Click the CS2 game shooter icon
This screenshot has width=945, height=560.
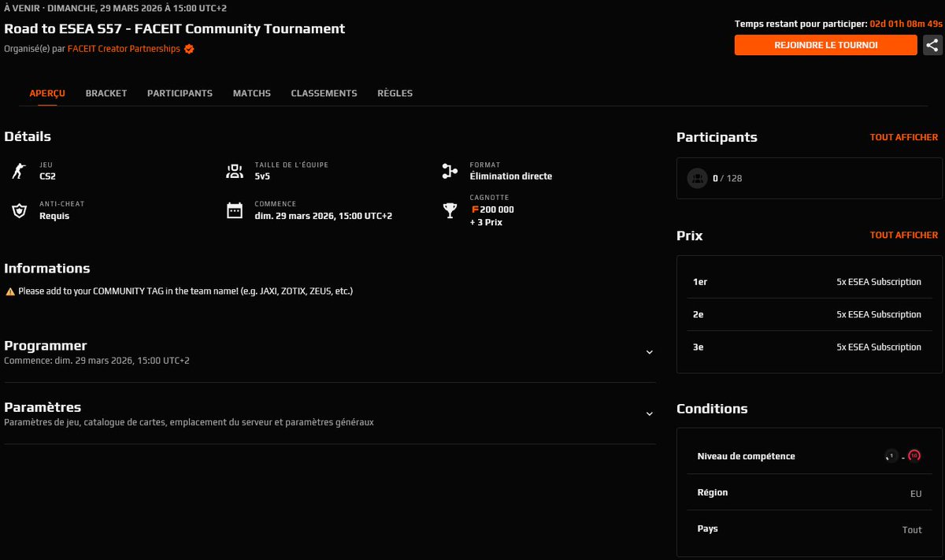coord(18,171)
